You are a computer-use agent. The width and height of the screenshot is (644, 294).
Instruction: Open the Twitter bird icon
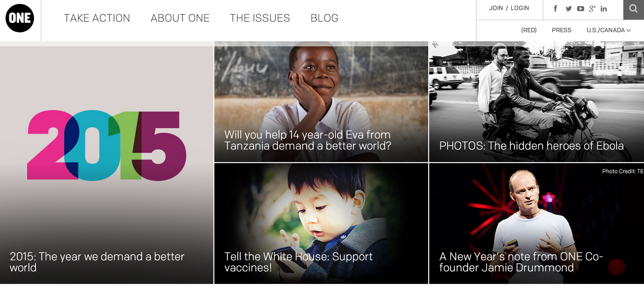tap(568, 8)
